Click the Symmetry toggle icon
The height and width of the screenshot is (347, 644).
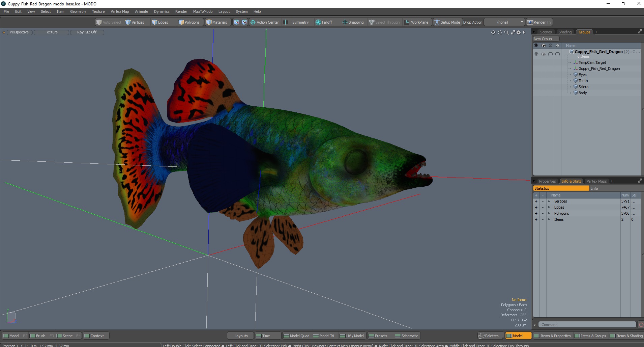pyautogui.click(x=286, y=22)
